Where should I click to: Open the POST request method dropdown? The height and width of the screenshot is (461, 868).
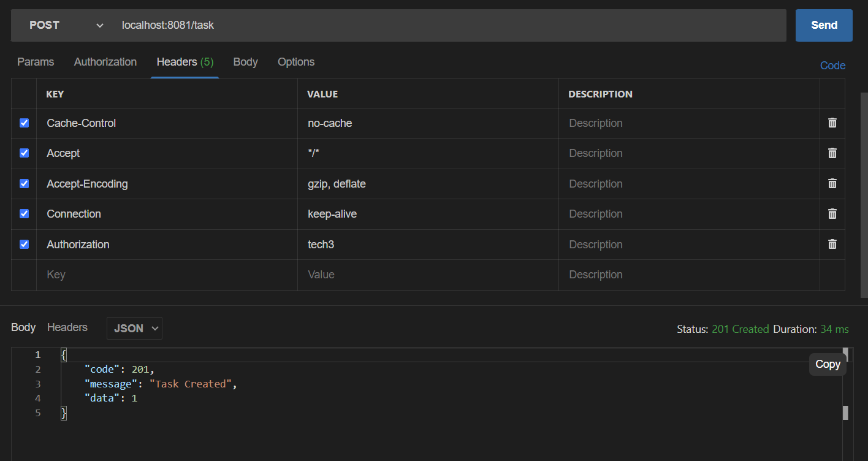[61, 25]
